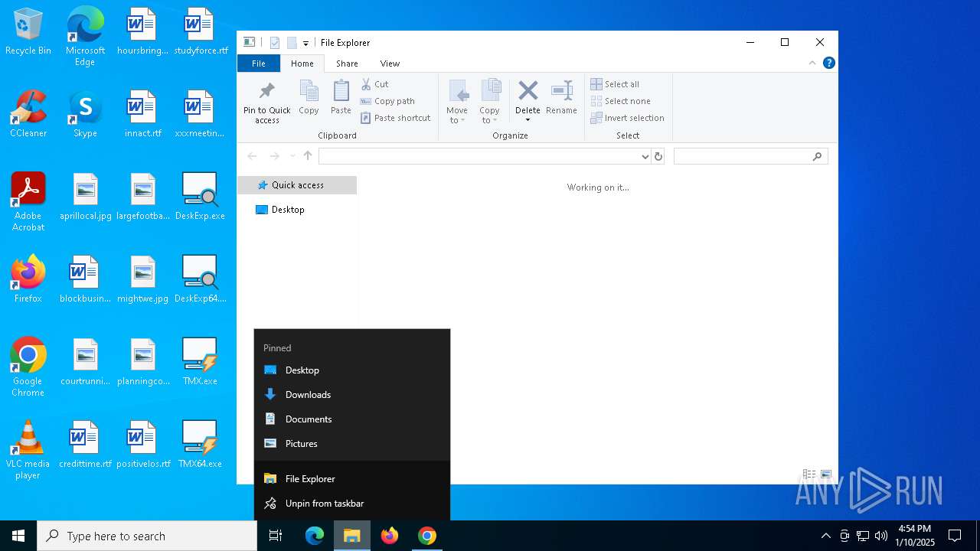Screen dimensions: 980x551
Task: Select VLC media player desktop icon
Action: coord(28,450)
